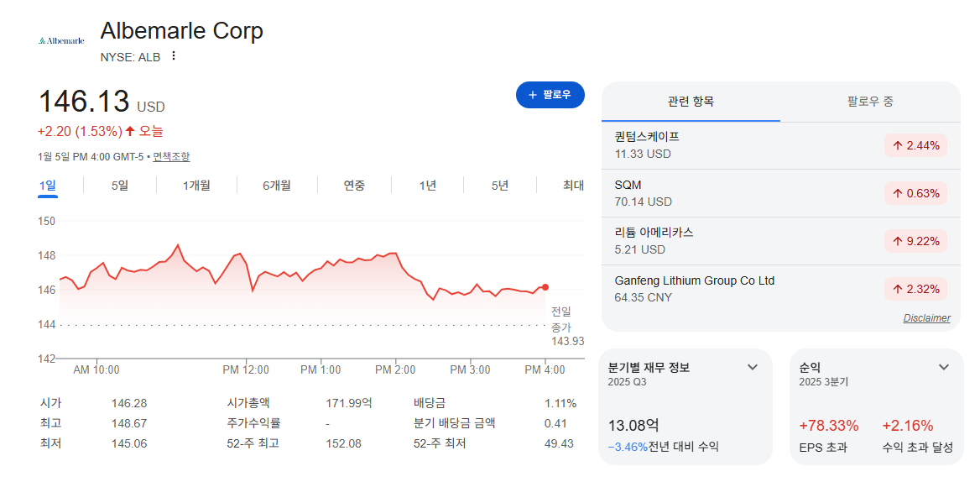
Task: Click the 0.63% change badge
Action: pyautogui.click(x=915, y=193)
